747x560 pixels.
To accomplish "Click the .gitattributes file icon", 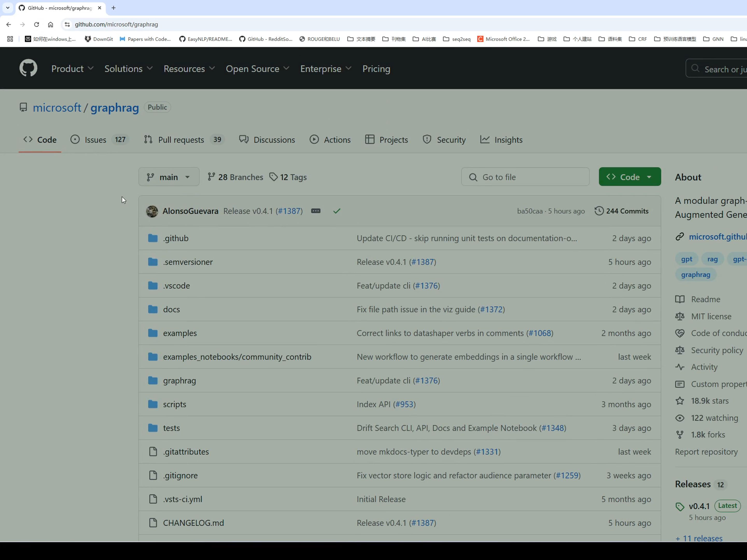I will point(153,452).
